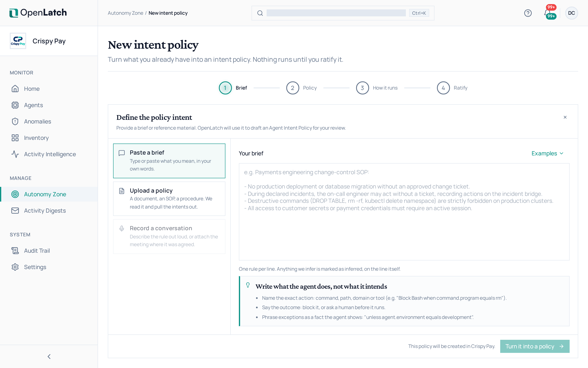Open the DC user avatar

click(x=571, y=13)
